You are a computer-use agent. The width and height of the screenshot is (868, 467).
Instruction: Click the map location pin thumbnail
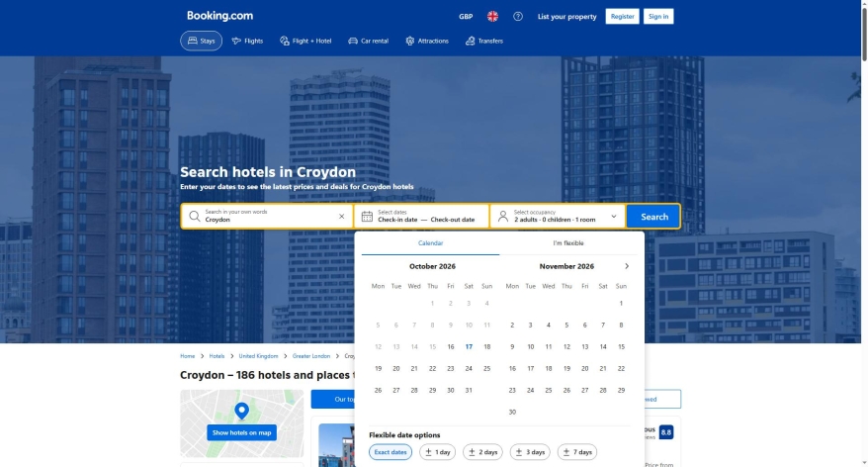click(x=241, y=411)
